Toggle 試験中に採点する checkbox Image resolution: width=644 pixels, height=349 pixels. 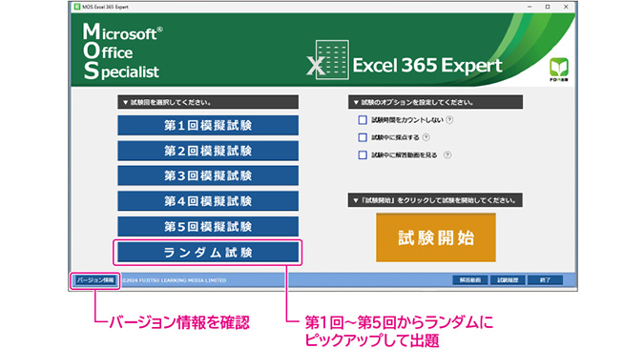click(363, 137)
